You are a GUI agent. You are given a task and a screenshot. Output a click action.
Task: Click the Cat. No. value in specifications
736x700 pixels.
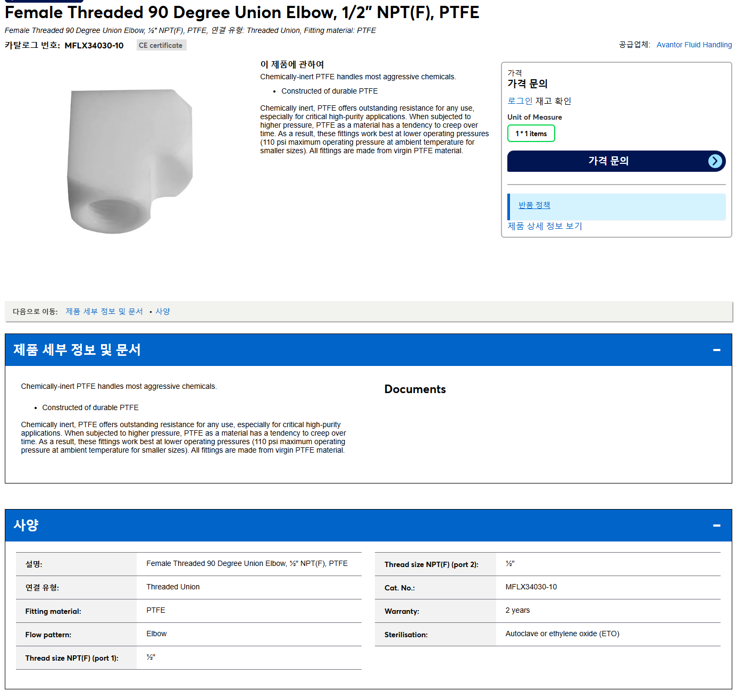531,587
